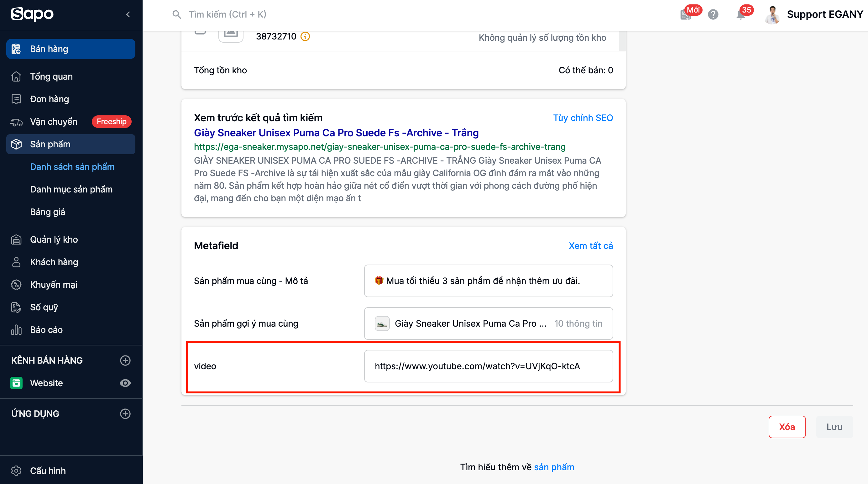Viewport: 868px width, 484px height.
Task: Click the variant info icon next to 38732710
Action: point(305,36)
